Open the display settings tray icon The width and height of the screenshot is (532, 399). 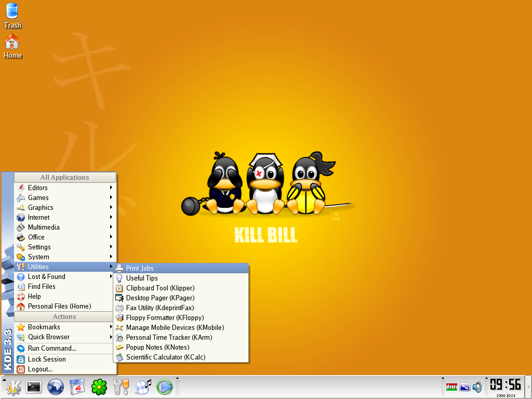coord(464,387)
